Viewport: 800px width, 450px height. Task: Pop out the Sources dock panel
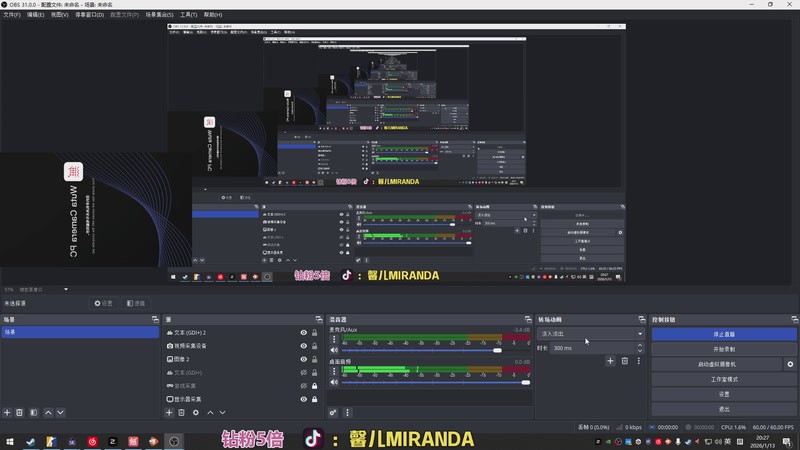pos(319,319)
